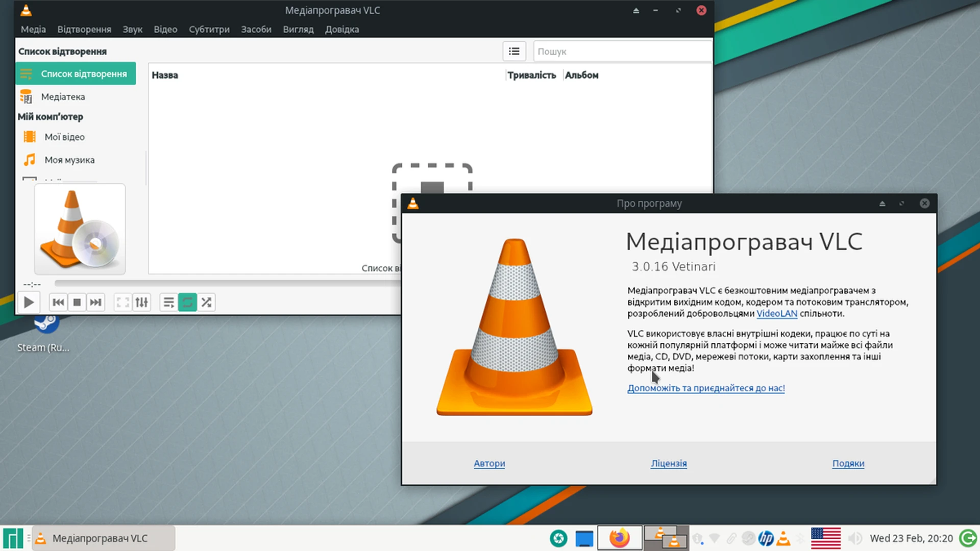Click the Wi-Fi network tray icon
980x551 pixels.
point(715,538)
